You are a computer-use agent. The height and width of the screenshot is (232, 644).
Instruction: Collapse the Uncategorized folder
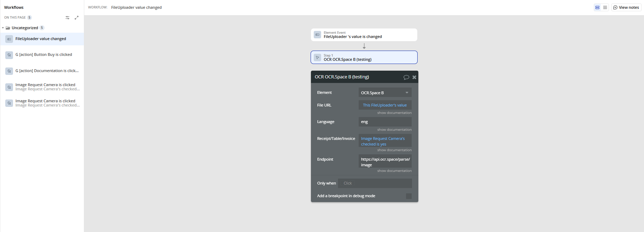3,28
